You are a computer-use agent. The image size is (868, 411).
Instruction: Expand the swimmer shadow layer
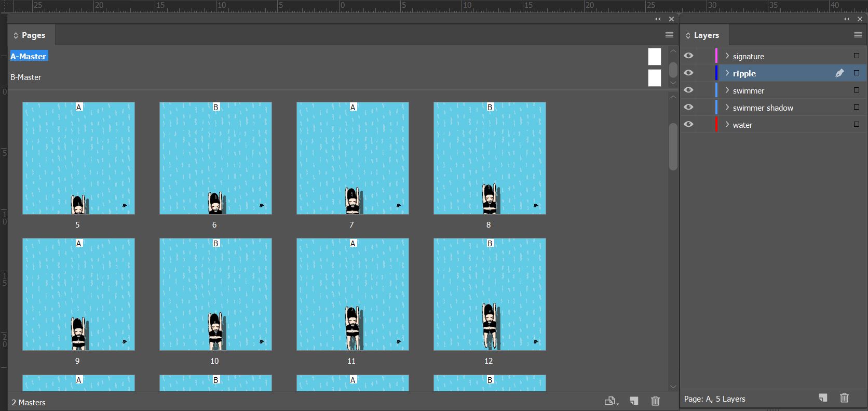click(727, 107)
